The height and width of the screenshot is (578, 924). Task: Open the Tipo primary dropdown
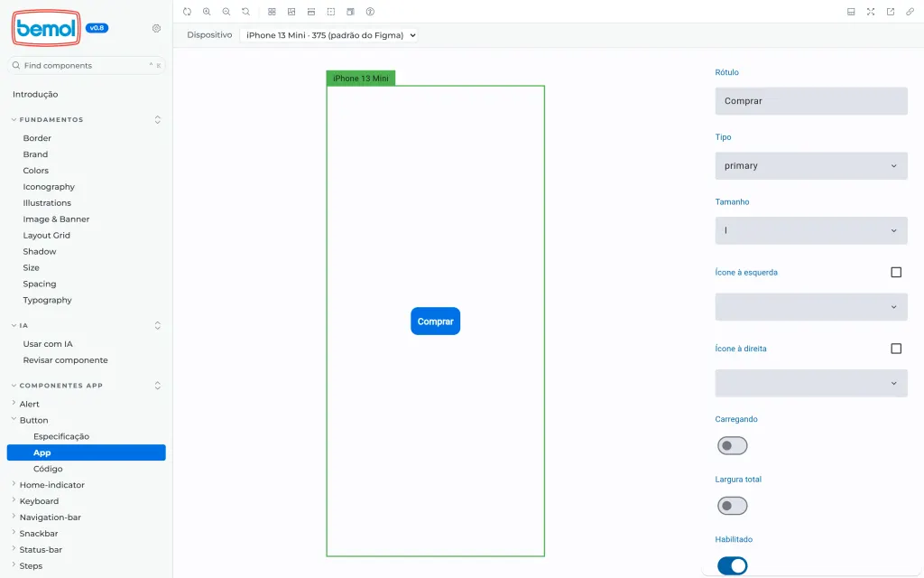811,166
